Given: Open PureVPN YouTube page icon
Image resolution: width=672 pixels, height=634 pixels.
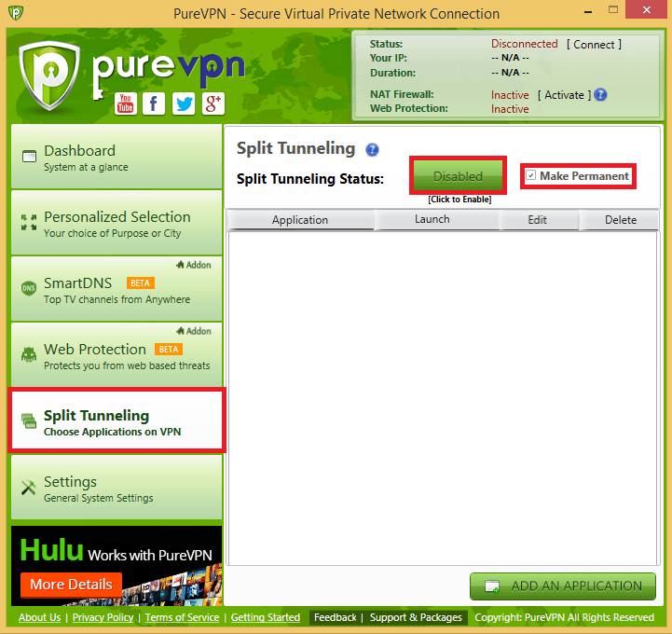Looking at the screenshot, I should [126, 103].
